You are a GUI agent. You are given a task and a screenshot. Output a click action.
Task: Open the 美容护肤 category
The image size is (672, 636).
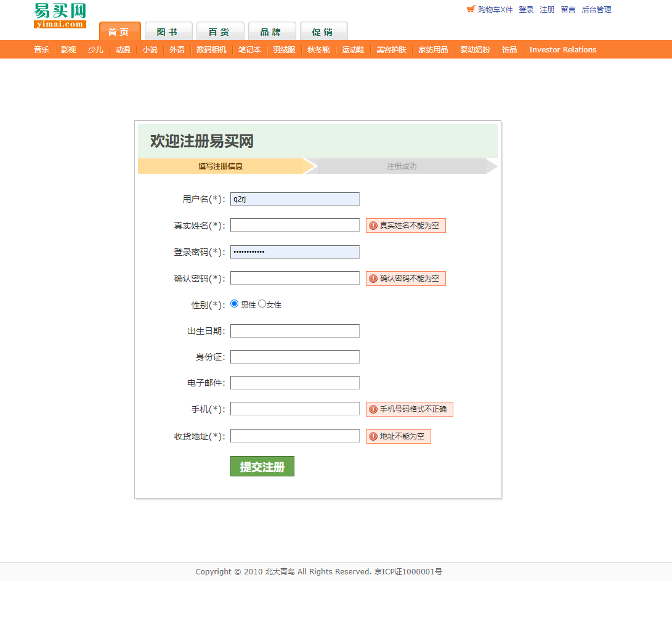tap(391, 49)
